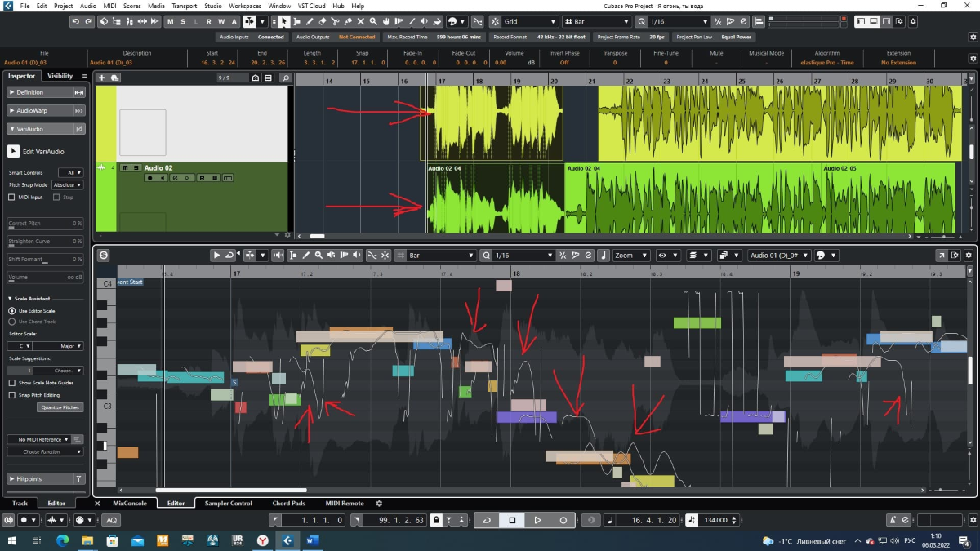Click the Undo arrow in the main toolbar
The image size is (980, 551).
coord(76,21)
